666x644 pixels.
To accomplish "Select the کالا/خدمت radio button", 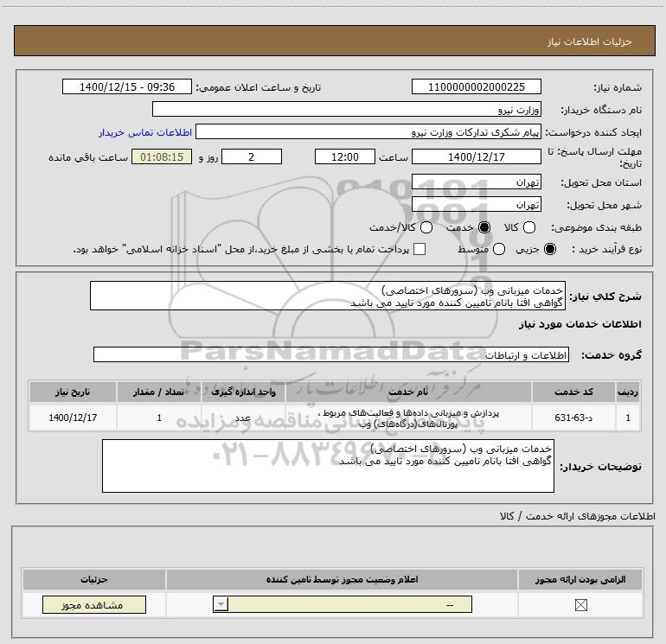I will 426,227.
